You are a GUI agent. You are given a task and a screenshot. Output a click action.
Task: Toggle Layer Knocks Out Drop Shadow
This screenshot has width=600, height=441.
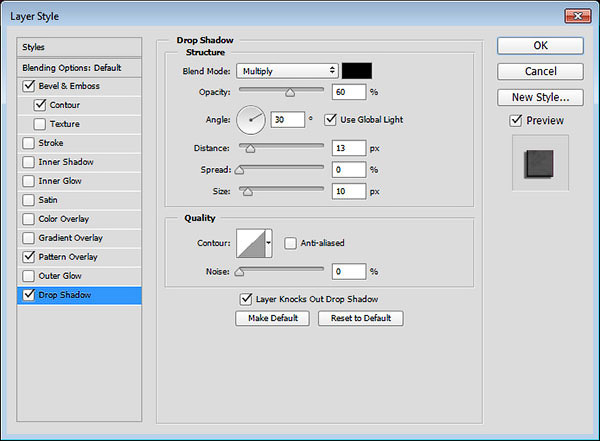pyautogui.click(x=246, y=299)
